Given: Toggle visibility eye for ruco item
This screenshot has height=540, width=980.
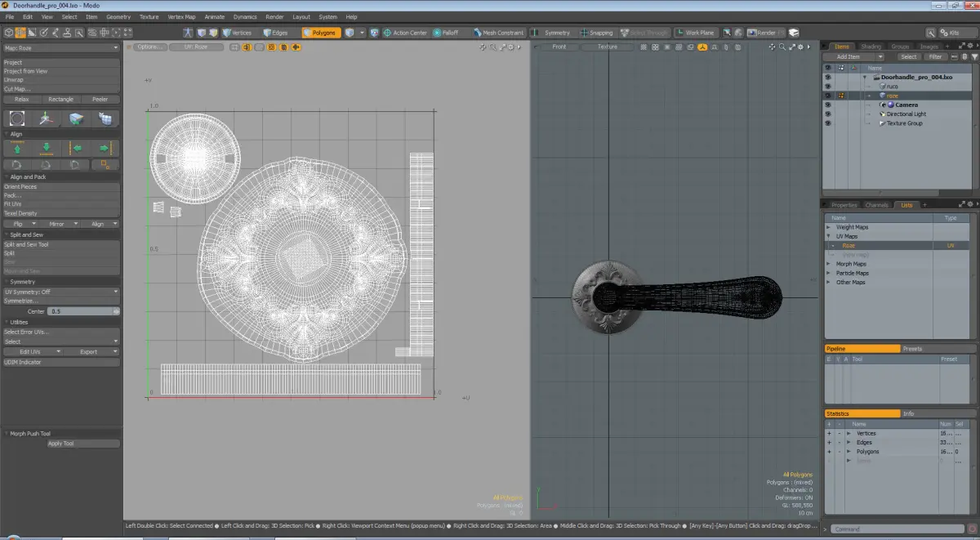Looking at the screenshot, I should [x=827, y=86].
